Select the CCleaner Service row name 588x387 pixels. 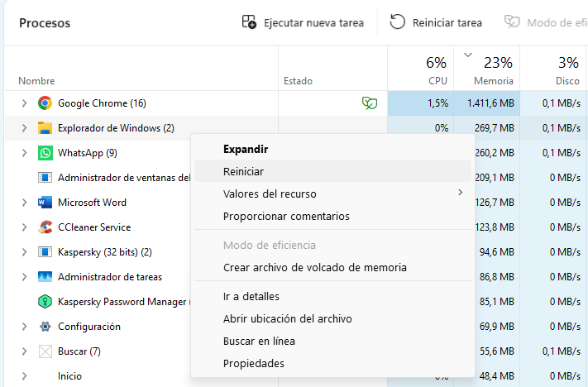click(94, 227)
